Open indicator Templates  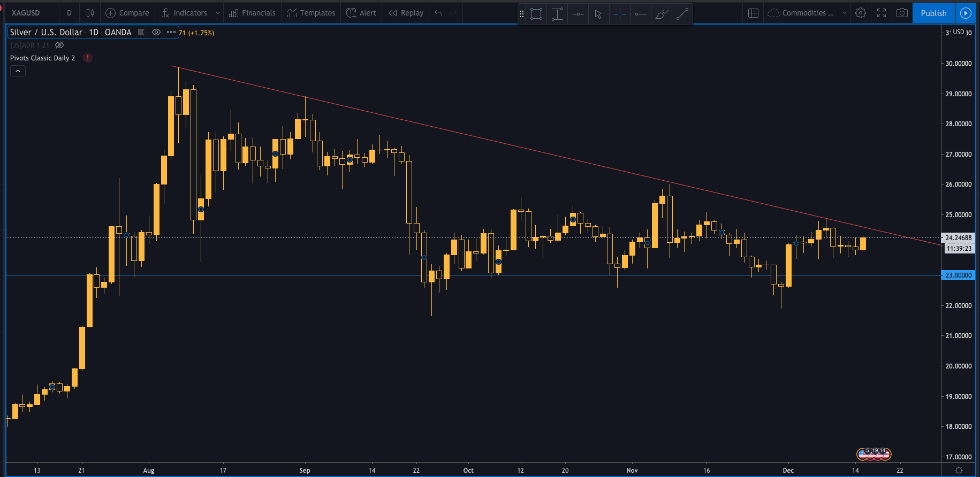click(x=311, y=13)
